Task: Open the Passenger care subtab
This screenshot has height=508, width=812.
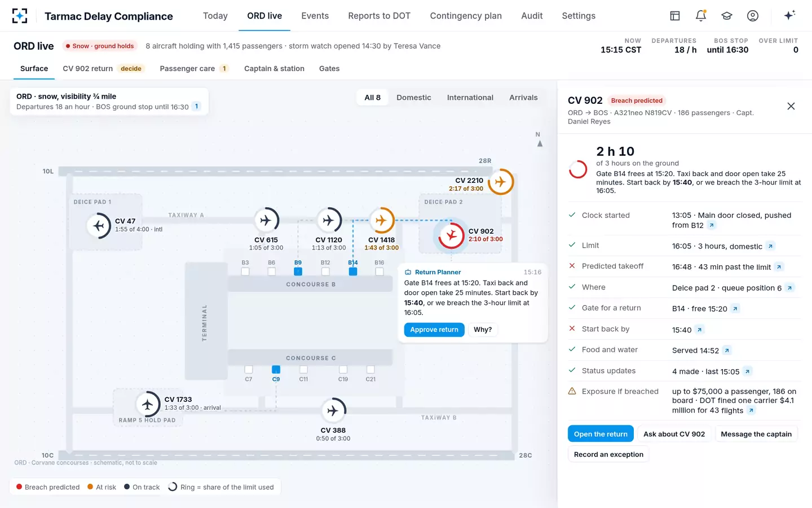Action: (x=194, y=69)
